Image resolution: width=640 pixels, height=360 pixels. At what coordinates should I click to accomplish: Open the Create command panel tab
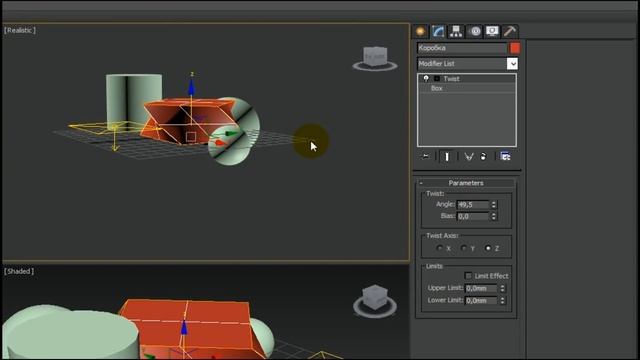click(x=420, y=31)
